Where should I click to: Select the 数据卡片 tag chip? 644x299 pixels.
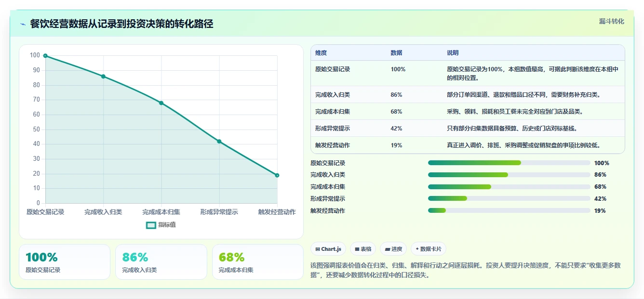[x=429, y=249]
